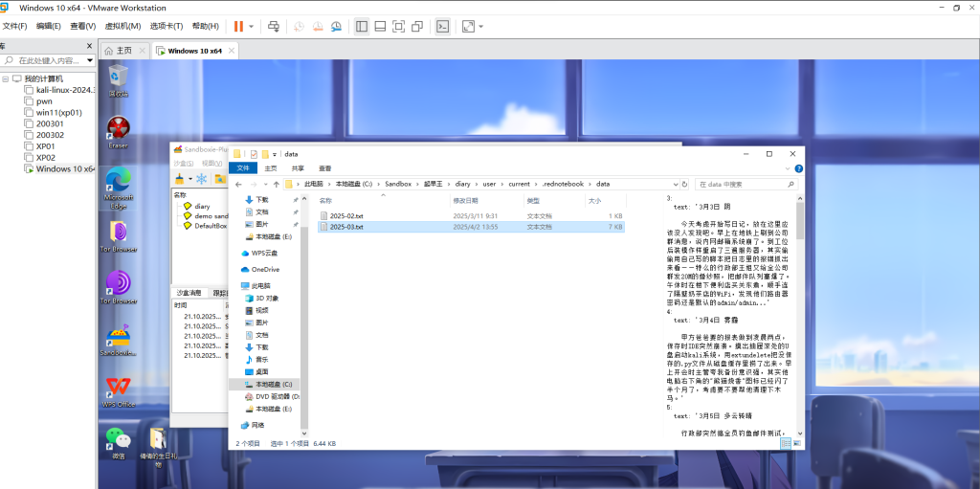Click the send Ctrl+Alt+Del toolbar icon

point(274,26)
